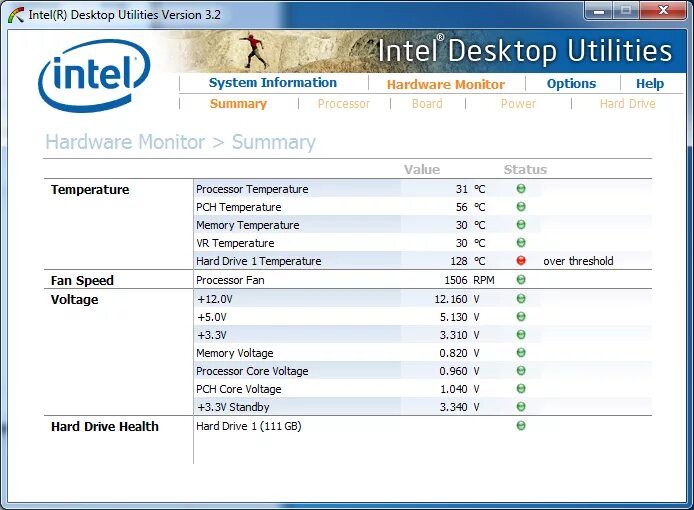The width and height of the screenshot is (694, 510).
Task: Click the 'PCH Temperature' label
Action: pos(239,207)
